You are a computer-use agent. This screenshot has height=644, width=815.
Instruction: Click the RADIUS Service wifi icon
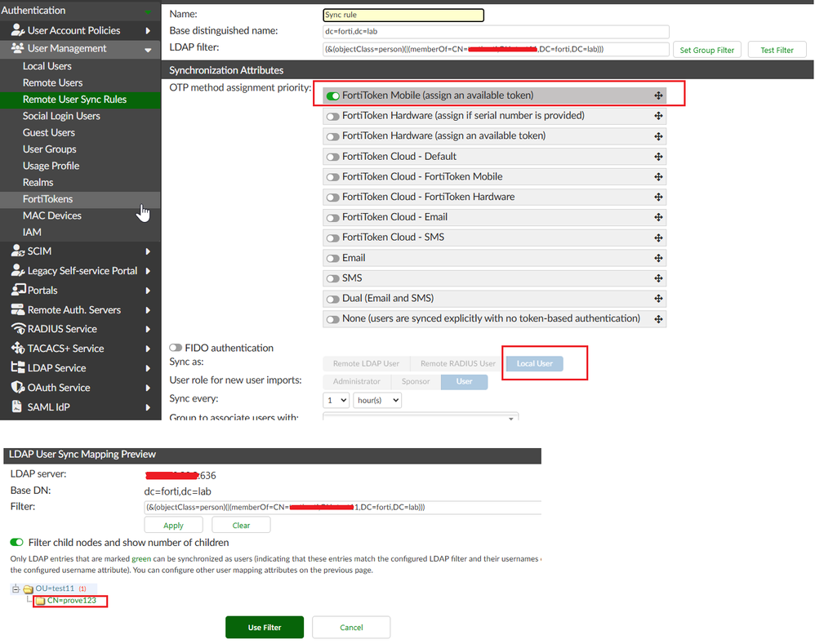click(x=18, y=329)
